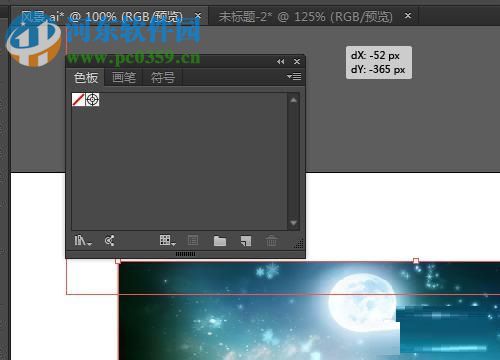Click scroll up arrow in swatches panel
Viewport: 500px width, 360px height.
(294, 100)
